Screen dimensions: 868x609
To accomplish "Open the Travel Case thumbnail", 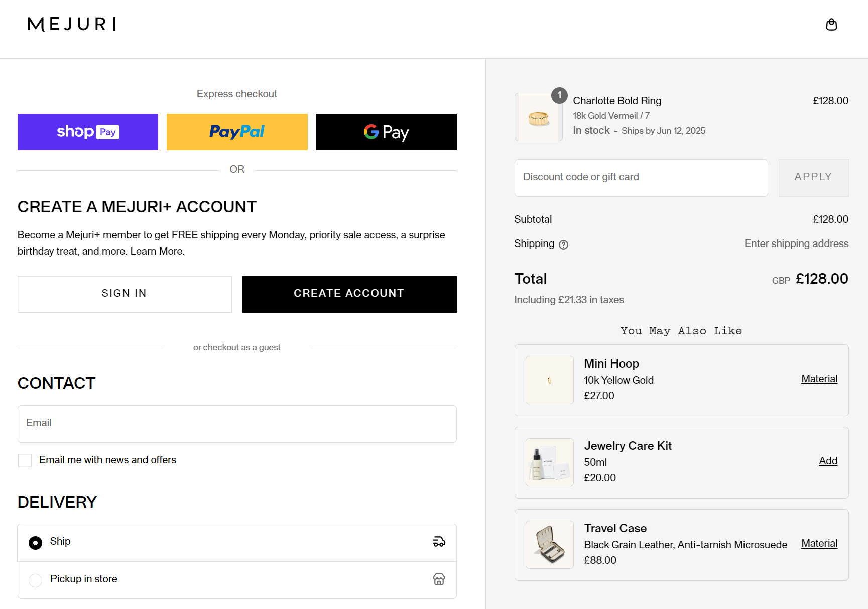I will [x=550, y=545].
